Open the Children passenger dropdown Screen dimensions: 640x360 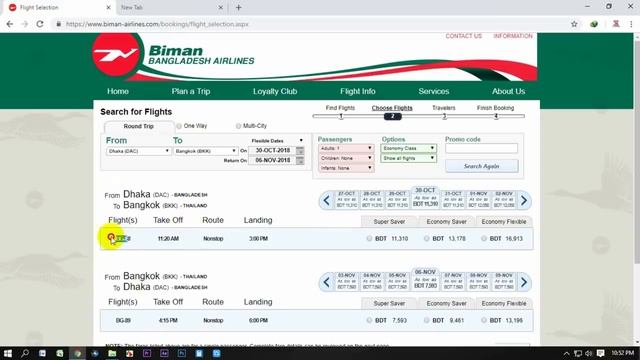coord(346,158)
